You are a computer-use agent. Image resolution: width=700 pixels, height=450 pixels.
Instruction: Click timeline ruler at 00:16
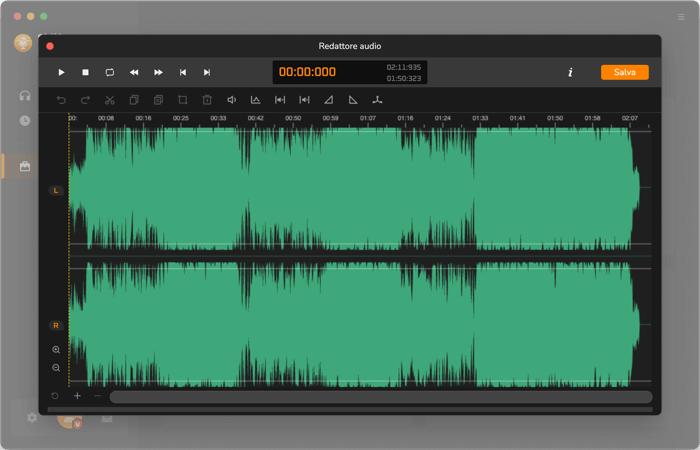[143, 118]
